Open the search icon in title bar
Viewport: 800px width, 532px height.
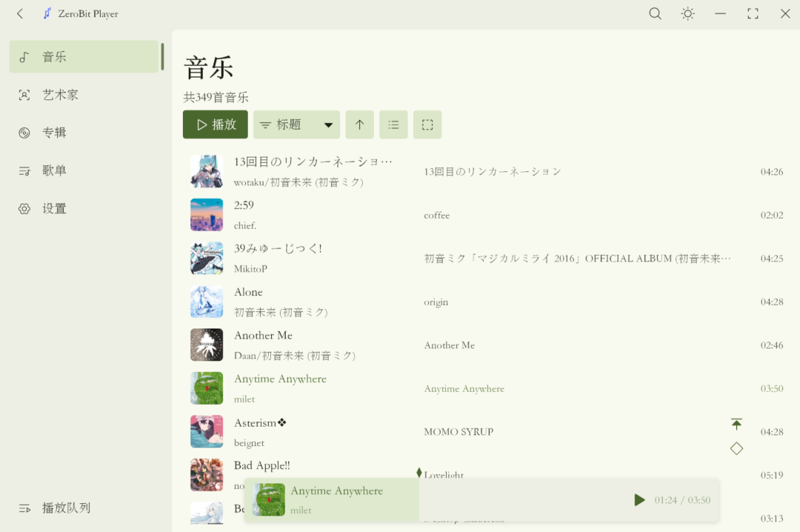tap(655, 14)
